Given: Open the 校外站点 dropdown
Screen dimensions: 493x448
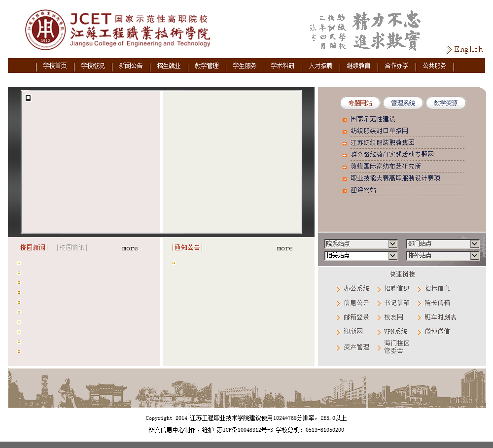Looking at the screenshot, I should pyautogui.click(x=443, y=256).
